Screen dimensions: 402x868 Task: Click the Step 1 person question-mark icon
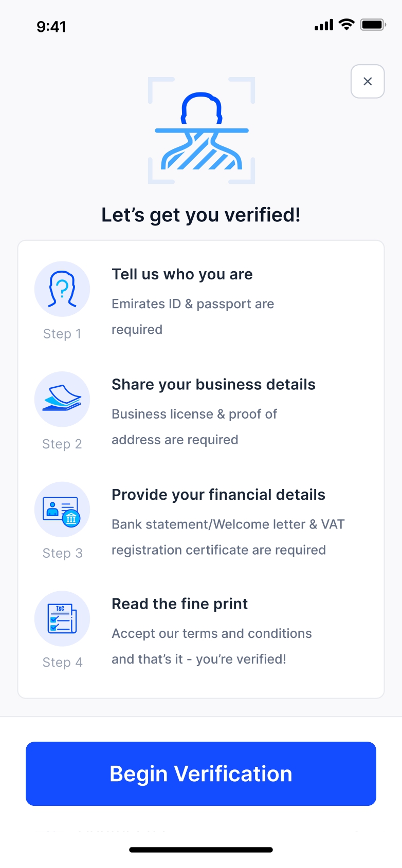tap(62, 289)
